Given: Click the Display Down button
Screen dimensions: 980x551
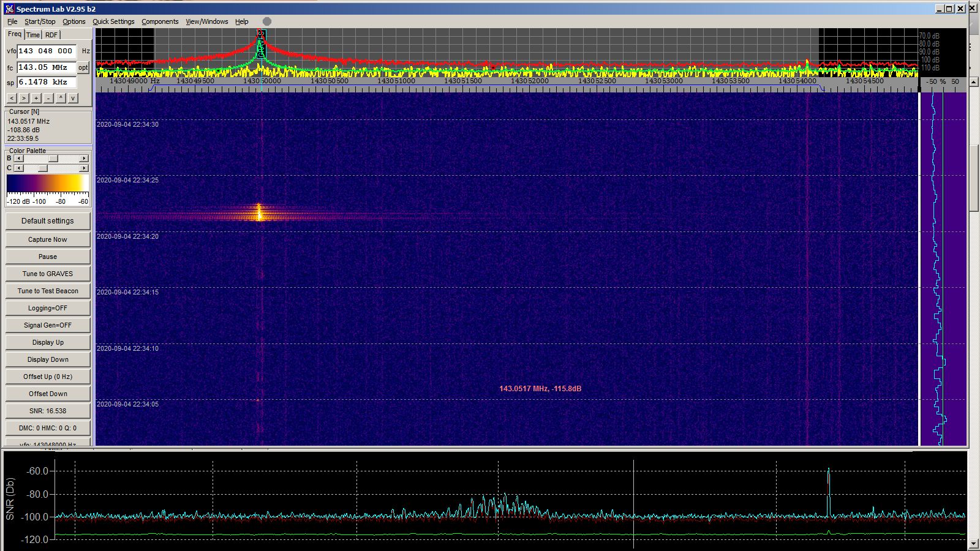Looking at the screenshot, I should click(x=48, y=359).
